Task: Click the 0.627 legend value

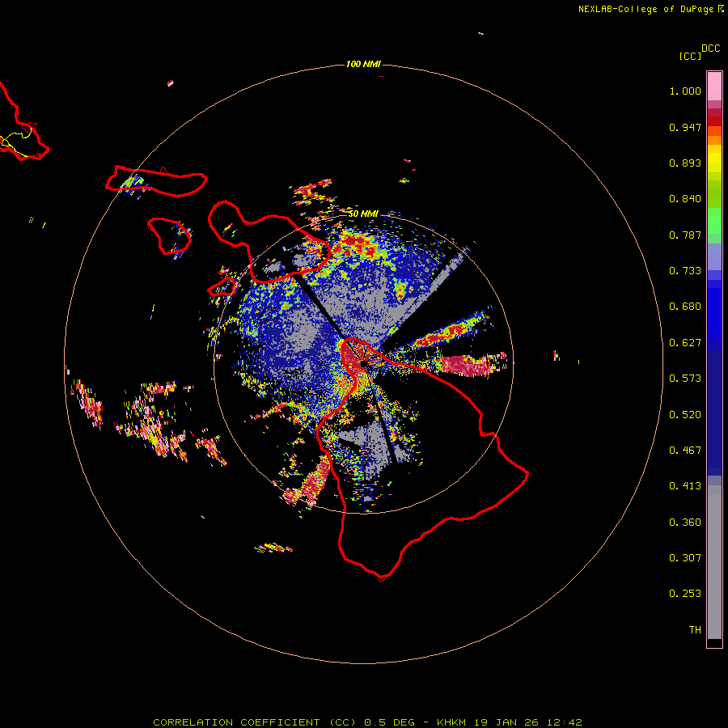Action: point(685,343)
